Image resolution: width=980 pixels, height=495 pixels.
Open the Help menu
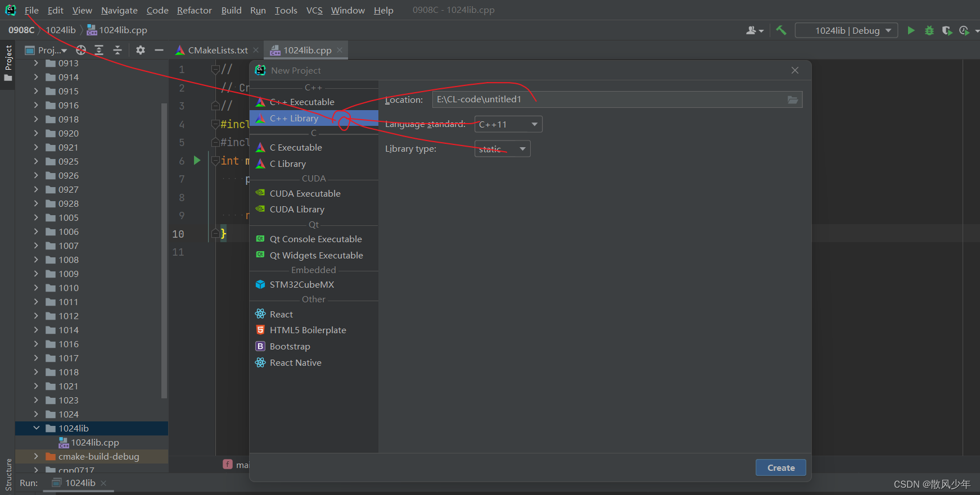tap(383, 10)
